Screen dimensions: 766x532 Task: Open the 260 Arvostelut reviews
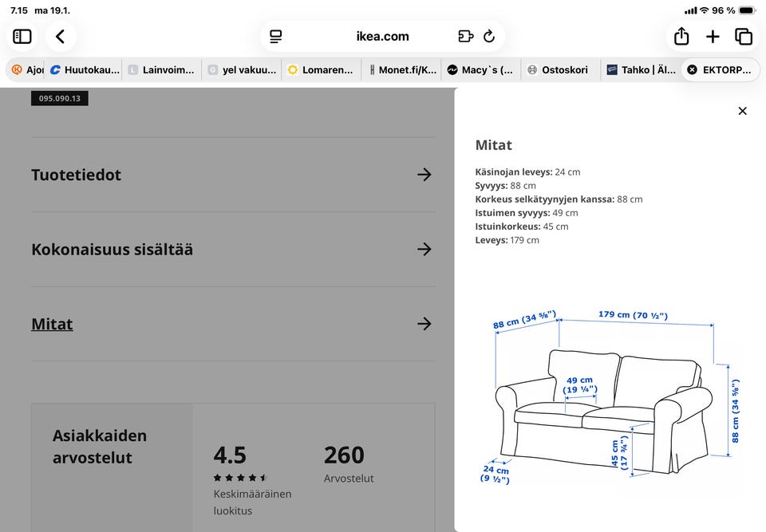click(x=348, y=463)
